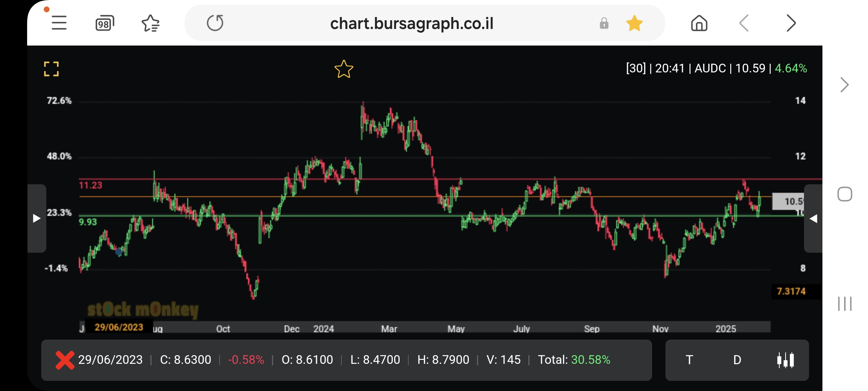868x391 pixels.
Task: Expand the right side panel arrow
Action: [x=813, y=218]
